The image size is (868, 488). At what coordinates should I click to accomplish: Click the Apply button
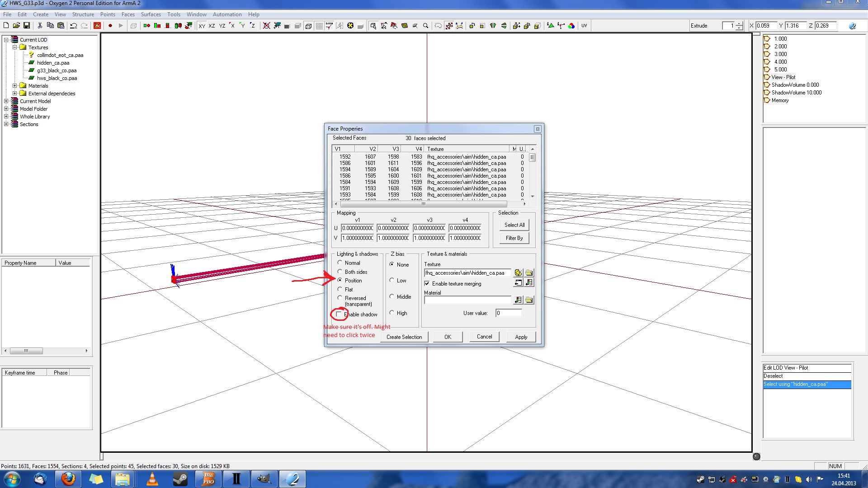[x=521, y=337]
